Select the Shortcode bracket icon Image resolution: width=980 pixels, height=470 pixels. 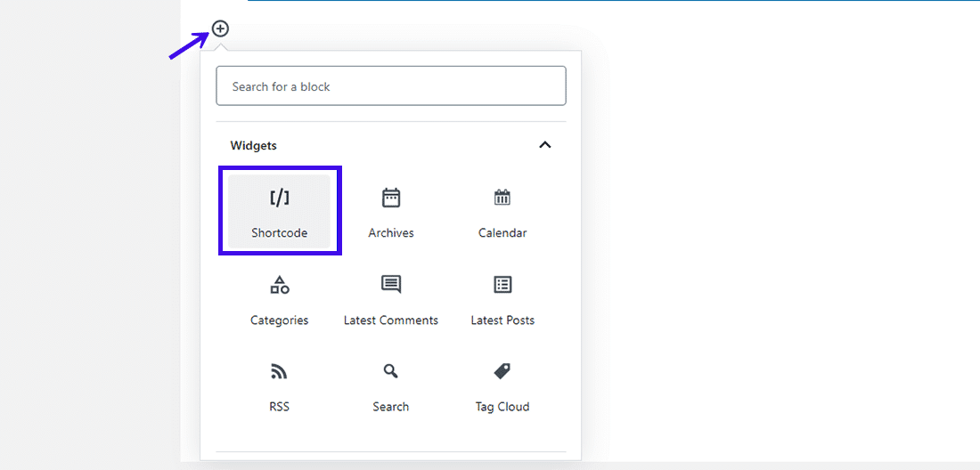click(280, 199)
